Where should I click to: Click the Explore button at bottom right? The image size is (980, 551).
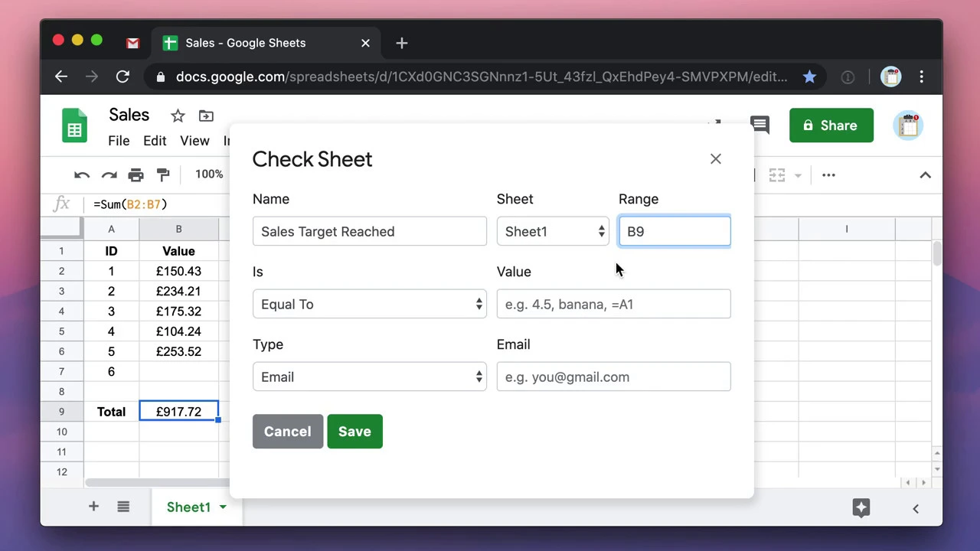coord(861,507)
